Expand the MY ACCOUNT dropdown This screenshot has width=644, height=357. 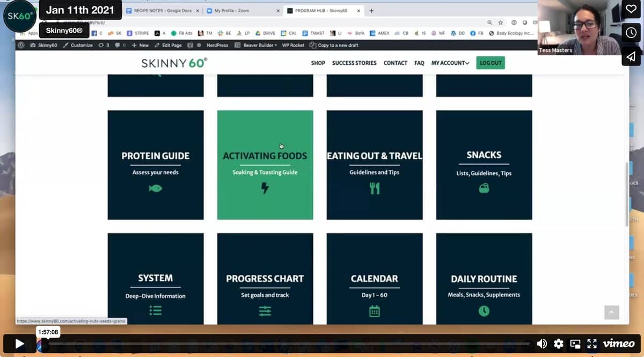pos(450,63)
